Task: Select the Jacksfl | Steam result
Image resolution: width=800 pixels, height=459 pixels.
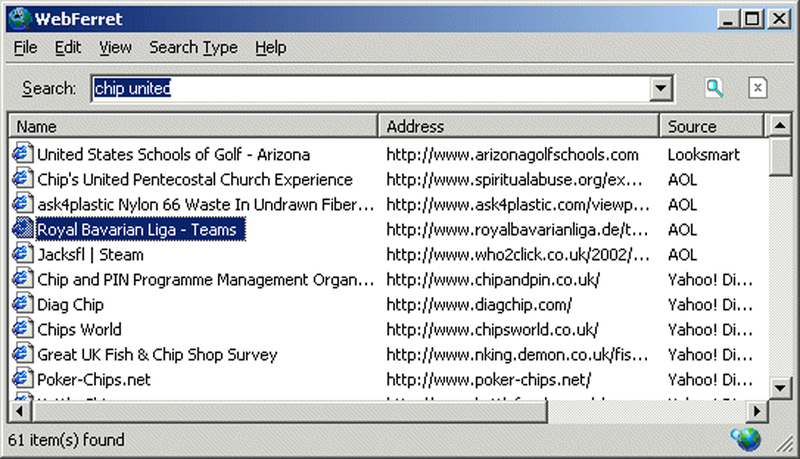Action: click(x=90, y=254)
